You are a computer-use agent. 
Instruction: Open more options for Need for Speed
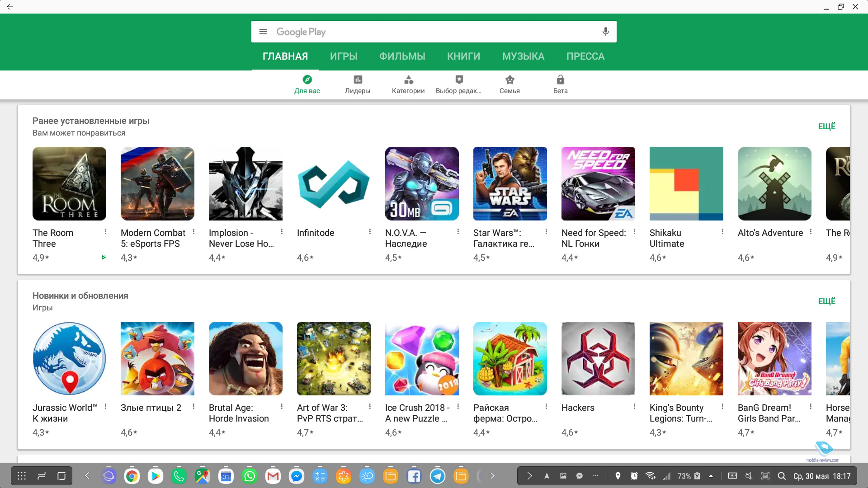point(634,231)
